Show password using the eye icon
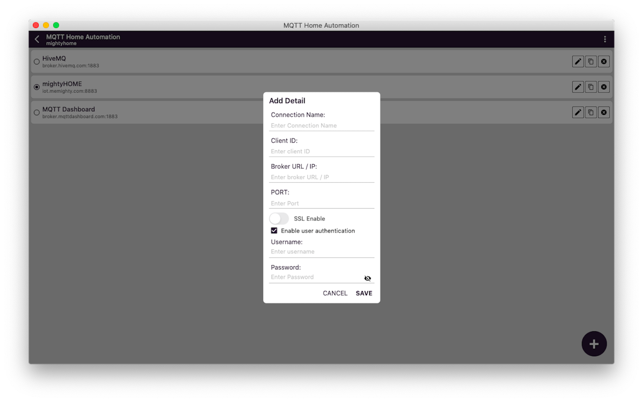The height and width of the screenshot is (402, 643). (367, 278)
